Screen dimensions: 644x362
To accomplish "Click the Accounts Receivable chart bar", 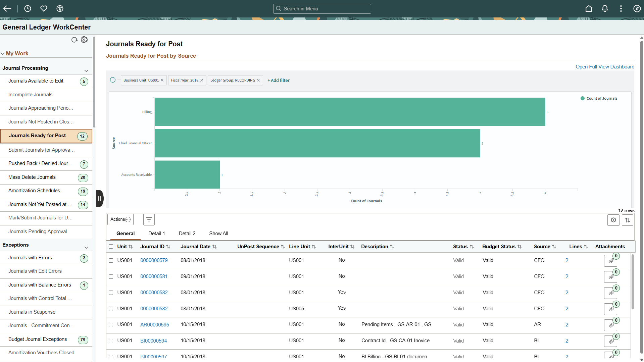I will (187, 174).
